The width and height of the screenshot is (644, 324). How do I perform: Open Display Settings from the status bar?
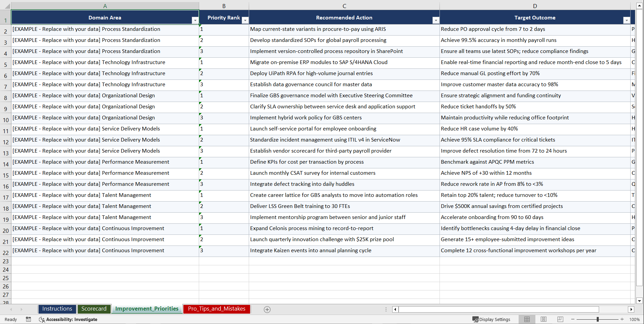coord(491,319)
